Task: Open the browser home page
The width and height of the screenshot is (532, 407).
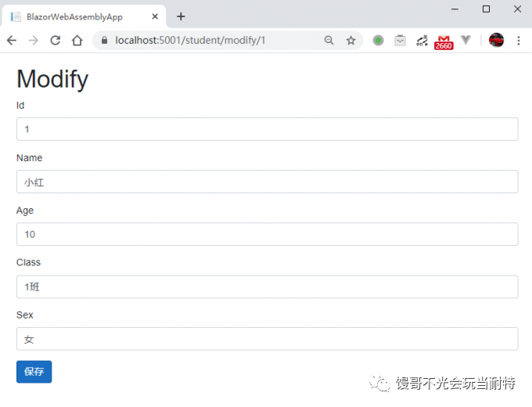Action: (x=77, y=41)
